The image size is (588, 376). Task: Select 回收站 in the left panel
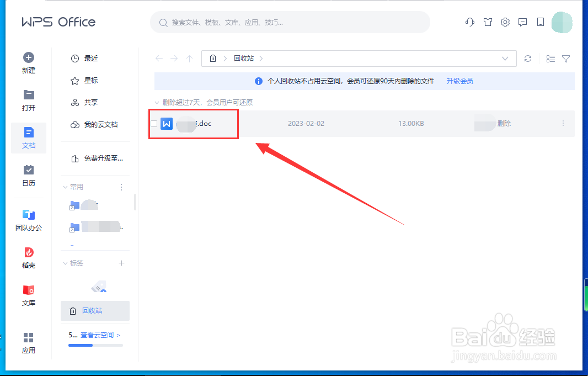94,310
